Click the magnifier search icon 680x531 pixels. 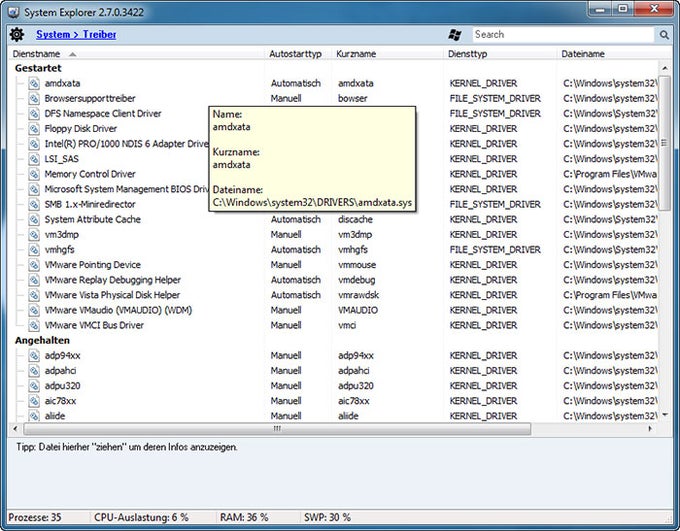664,35
